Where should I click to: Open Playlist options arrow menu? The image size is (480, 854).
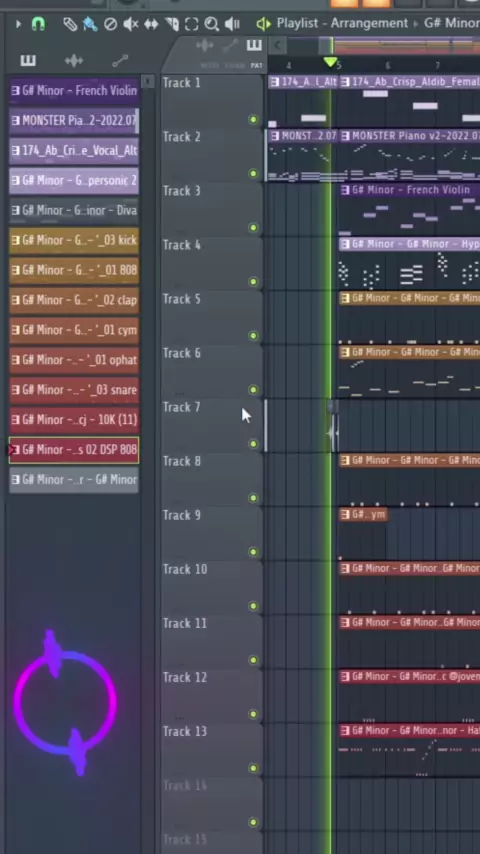[18, 24]
